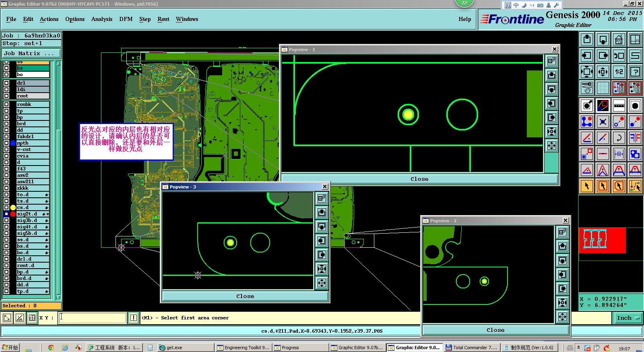Click the Popview - 1 pan up icon
Viewport: 644px width, 352px height.
point(552,75)
